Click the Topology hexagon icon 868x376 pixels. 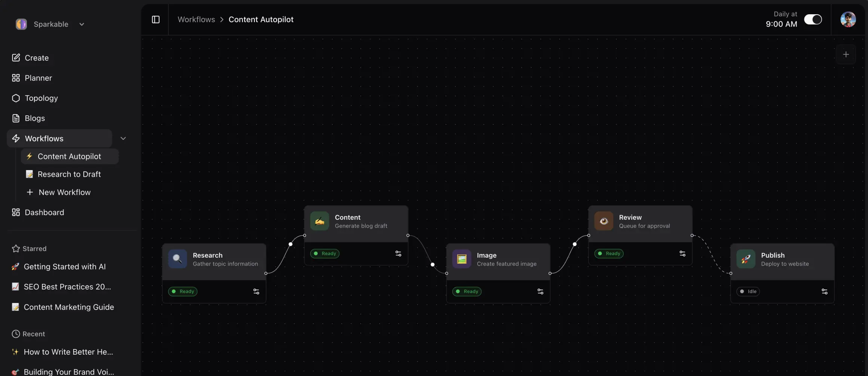(x=16, y=98)
